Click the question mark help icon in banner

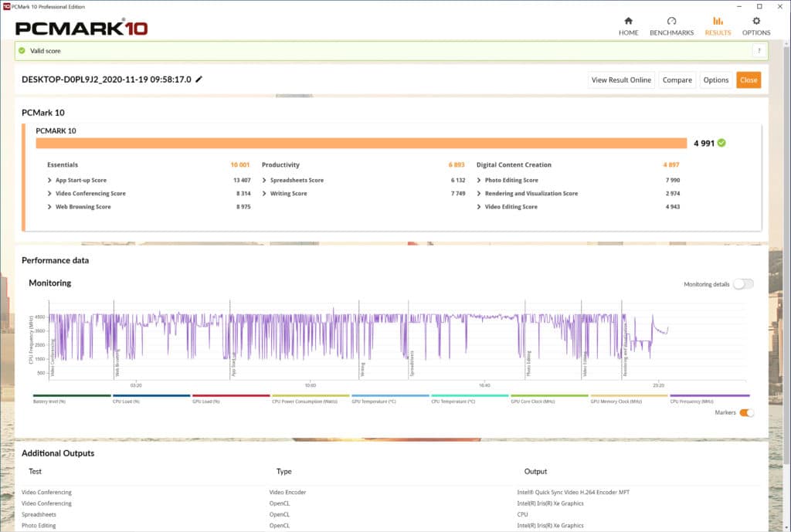(759, 50)
